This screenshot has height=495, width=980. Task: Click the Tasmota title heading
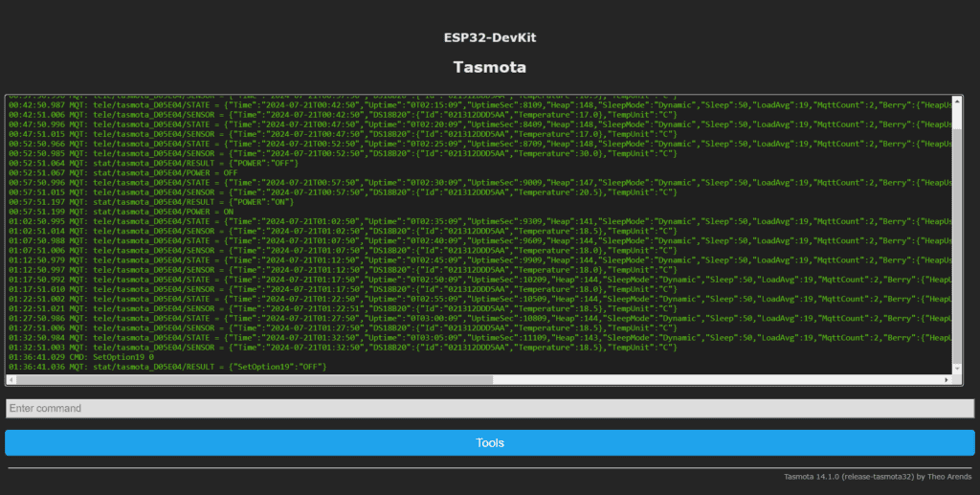(489, 67)
